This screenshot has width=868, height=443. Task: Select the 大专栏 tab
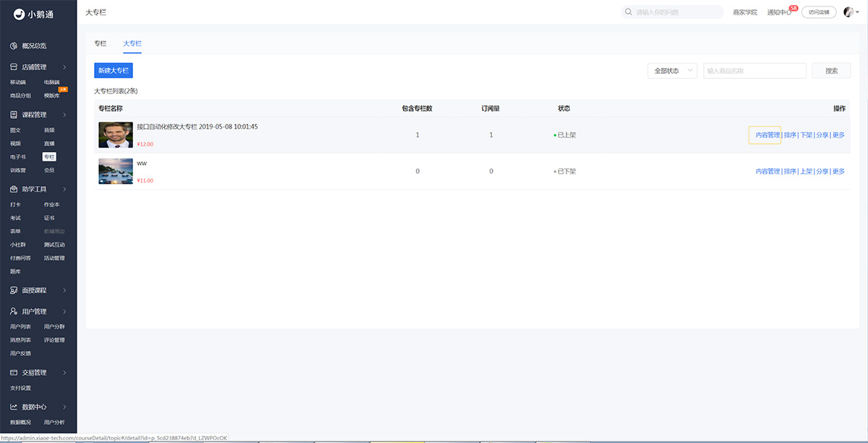[132, 44]
